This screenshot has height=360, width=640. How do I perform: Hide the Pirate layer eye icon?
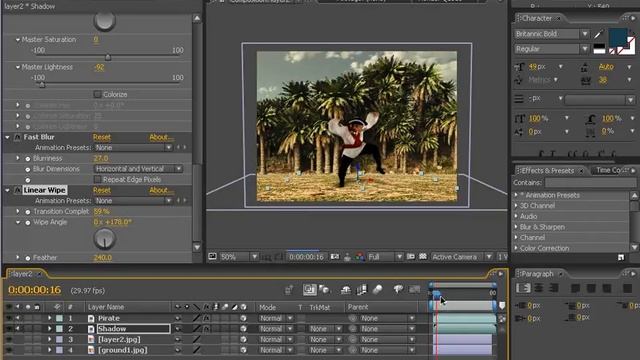coord(9,318)
